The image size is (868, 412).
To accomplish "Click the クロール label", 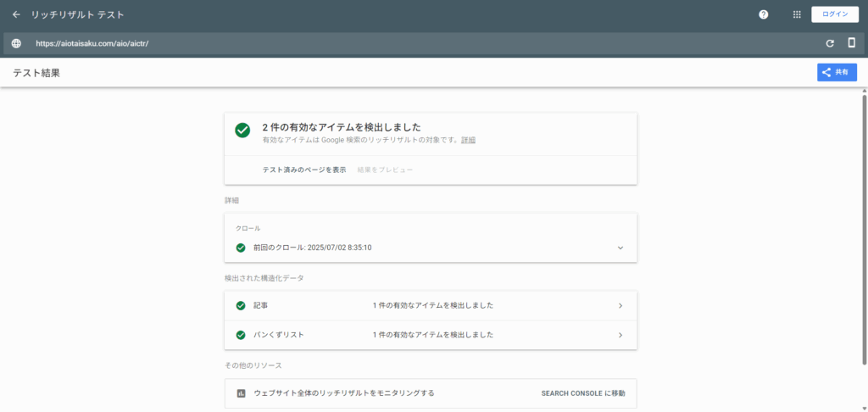I will [248, 228].
